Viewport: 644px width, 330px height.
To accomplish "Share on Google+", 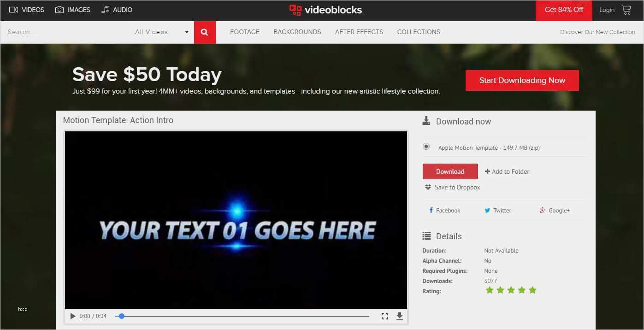I will pos(555,211).
